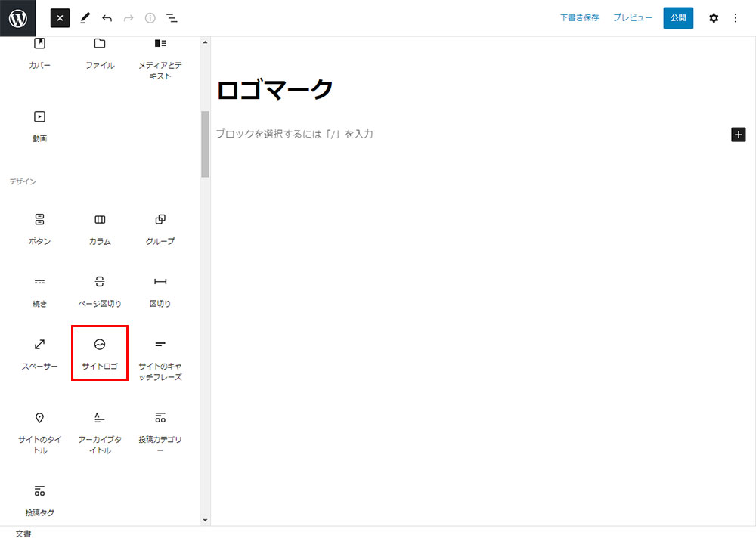
Task: Open the document details info icon
Action: 150,18
